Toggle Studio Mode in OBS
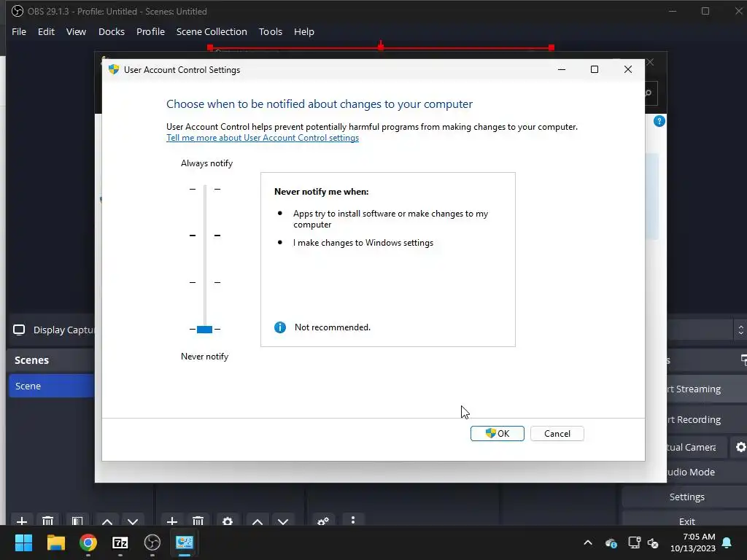747x560 pixels. [692, 472]
